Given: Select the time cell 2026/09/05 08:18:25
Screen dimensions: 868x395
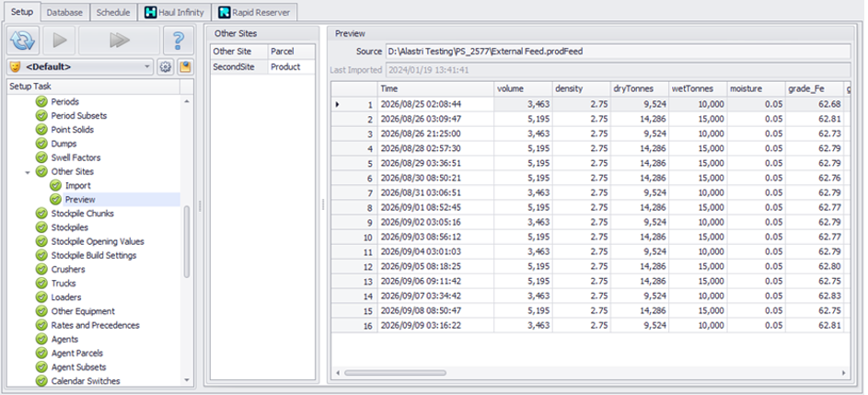Looking at the screenshot, I should coord(435,266).
